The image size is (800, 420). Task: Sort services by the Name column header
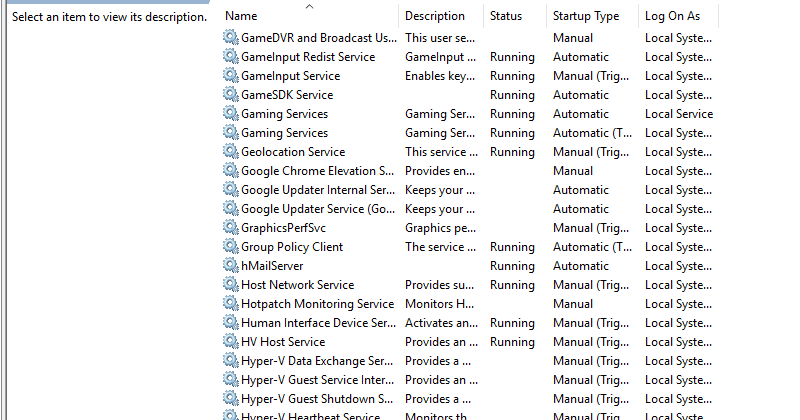(x=309, y=16)
